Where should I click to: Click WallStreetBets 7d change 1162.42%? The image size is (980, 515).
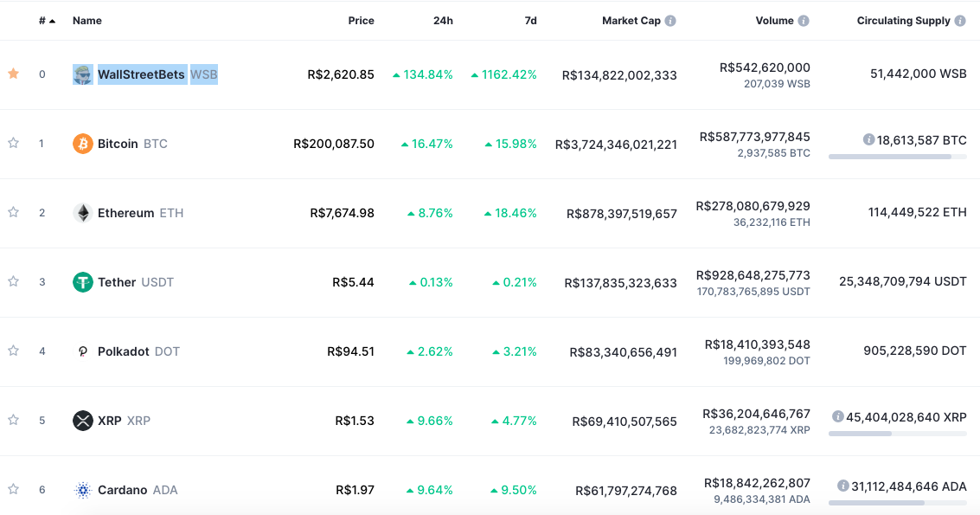(503, 74)
